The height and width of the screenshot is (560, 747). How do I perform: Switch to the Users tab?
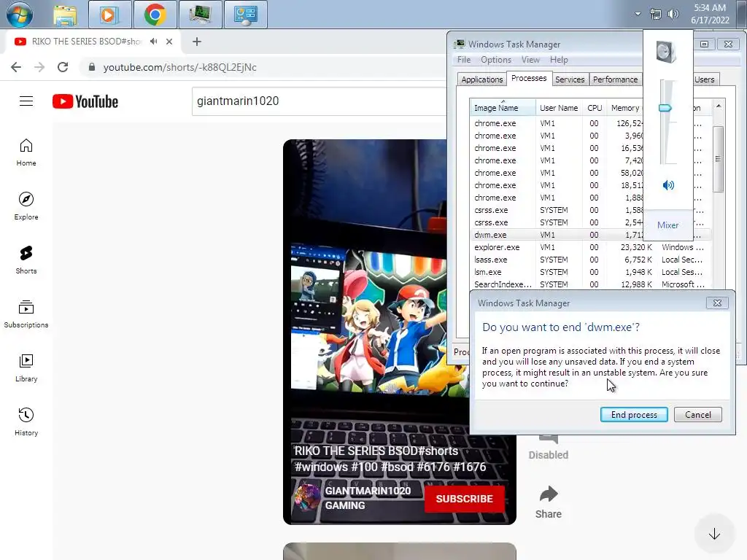705,79
